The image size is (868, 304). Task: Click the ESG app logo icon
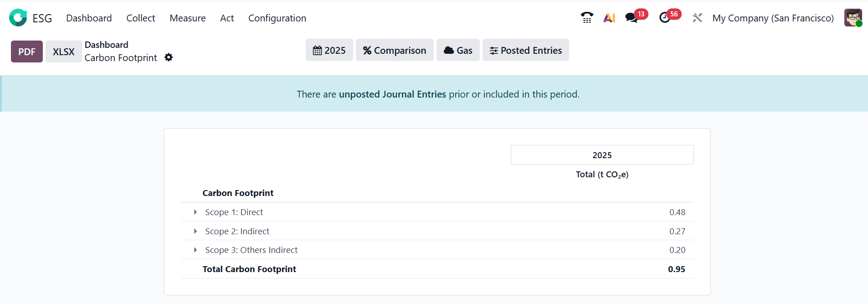(x=18, y=18)
